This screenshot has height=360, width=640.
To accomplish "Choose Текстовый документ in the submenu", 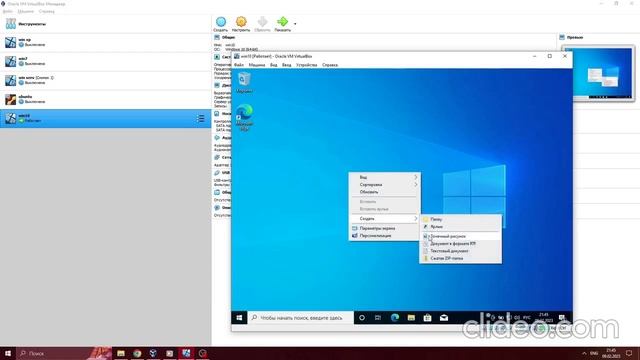I will click(460, 251).
